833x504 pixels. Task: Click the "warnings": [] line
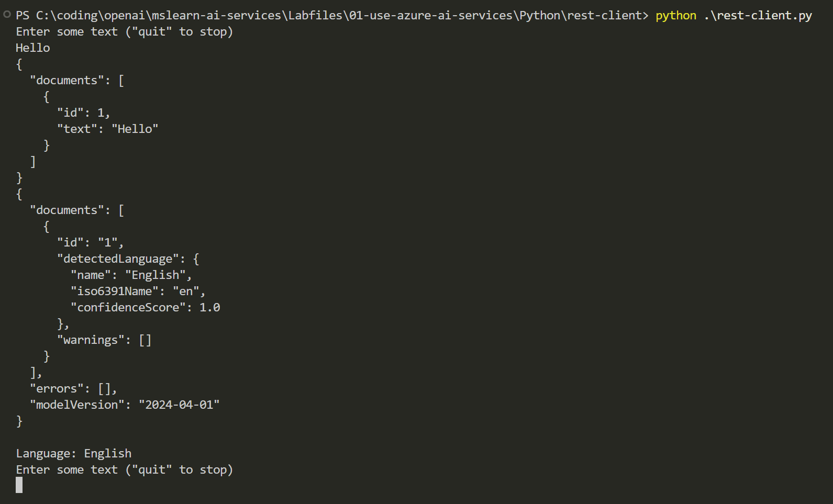pos(104,340)
